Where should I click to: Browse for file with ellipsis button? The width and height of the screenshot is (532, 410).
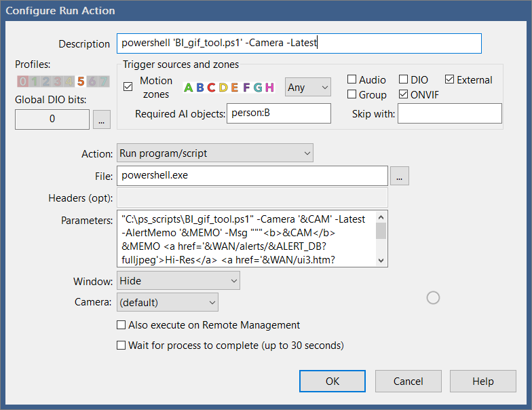point(399,176)
